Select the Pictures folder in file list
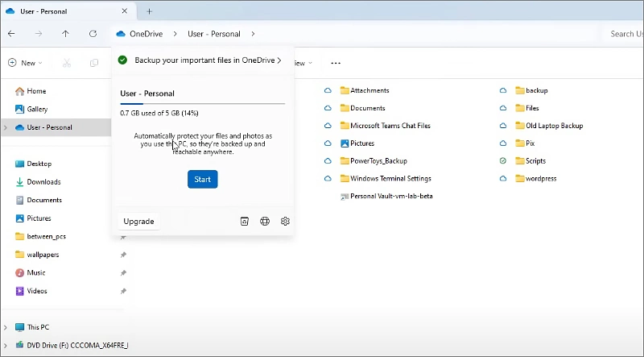Viewport: 644px width, 357px height. tap(357, 143)
